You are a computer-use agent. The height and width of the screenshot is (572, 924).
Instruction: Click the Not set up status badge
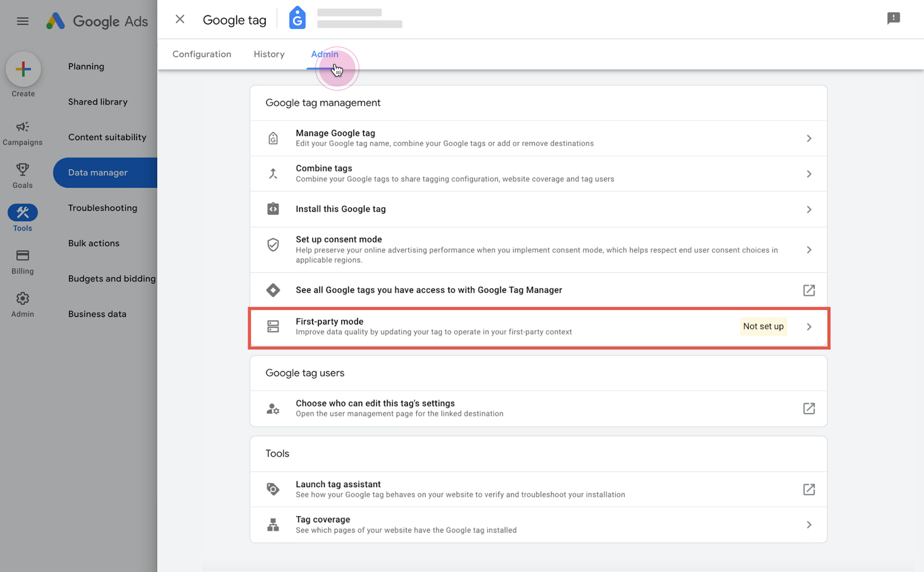point(763,327)
